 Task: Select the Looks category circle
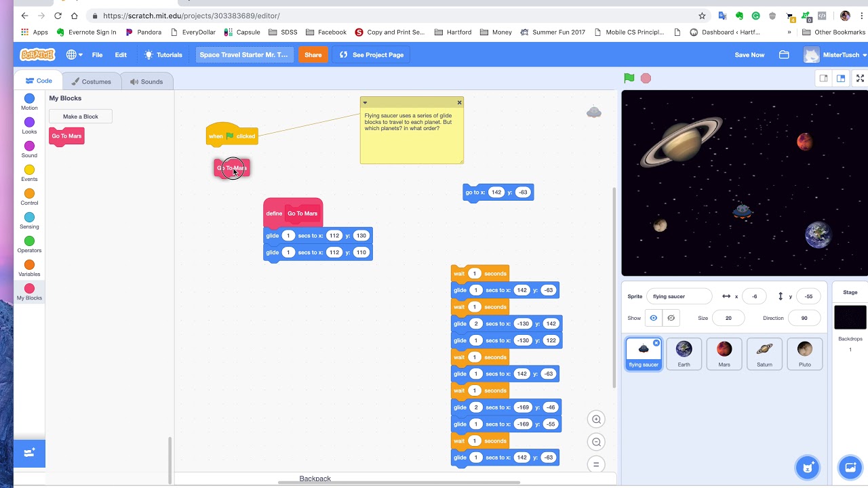click(29, 123)
